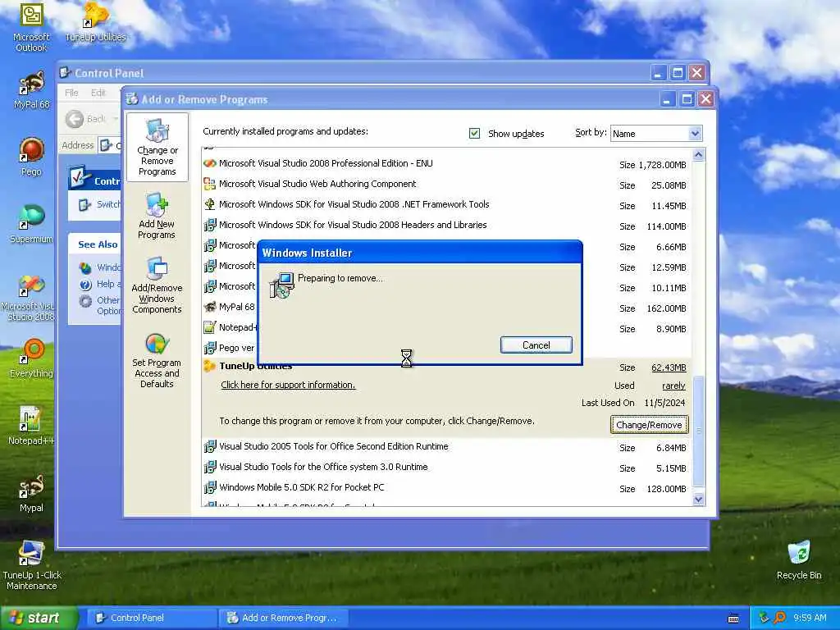This screenshot has height=630, width=840.
Task: Select Change or Remove Programs sidebar icon
Action: [x=157, y=148]
